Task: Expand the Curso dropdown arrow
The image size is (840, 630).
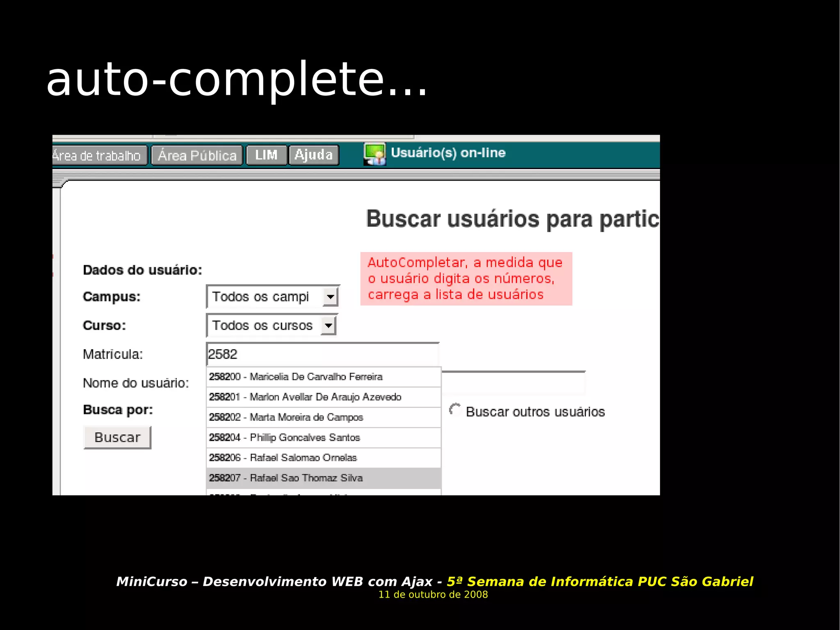Action: click(328, 326)
